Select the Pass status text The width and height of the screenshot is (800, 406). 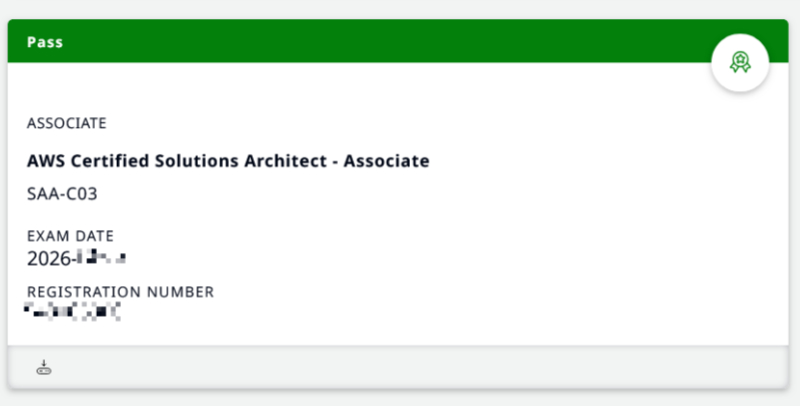pos(45,42)
